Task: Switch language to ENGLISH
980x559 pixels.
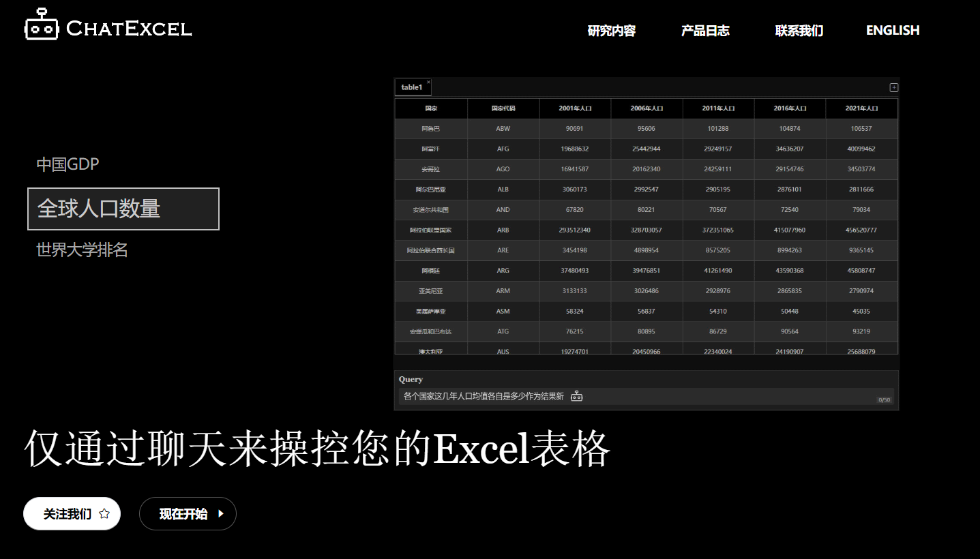Action: coord(893,31)
